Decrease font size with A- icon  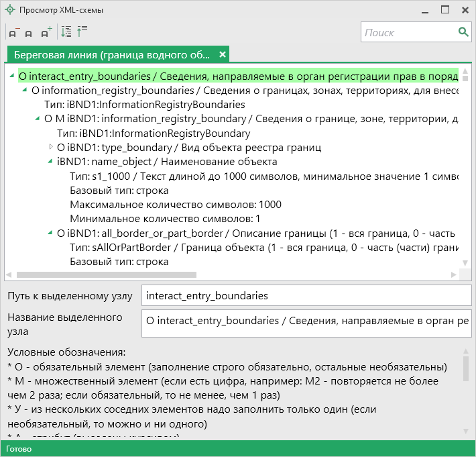tap(13, 32)
